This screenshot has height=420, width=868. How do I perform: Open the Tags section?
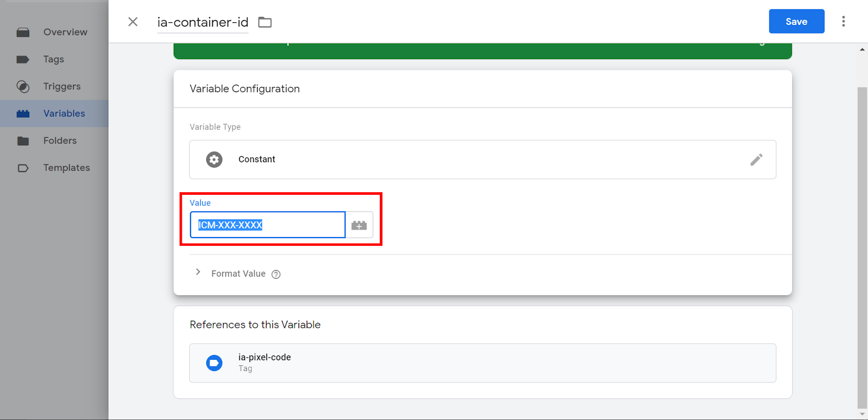(x=54, y=59)
